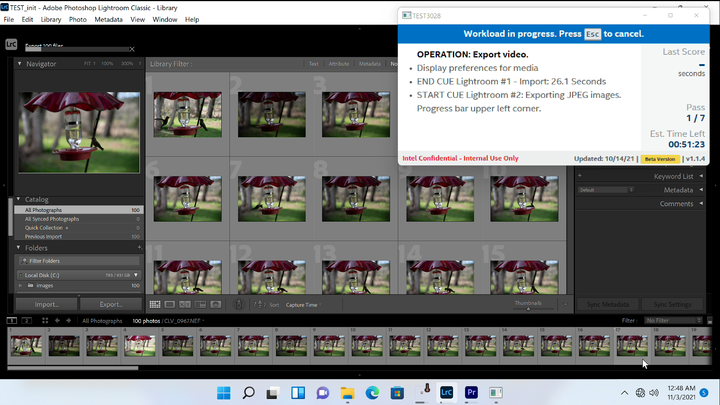This screenshot has width=720, height=405.
Task: Open the File menu
Action: pos(9,19)
